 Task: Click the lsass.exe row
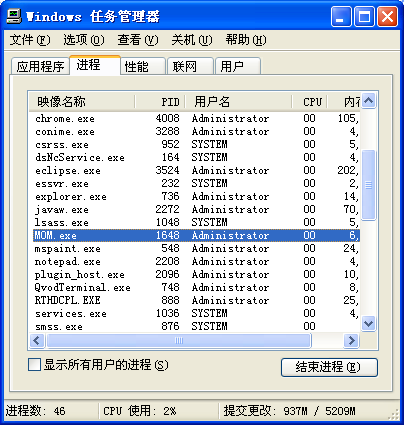[197, 222]
